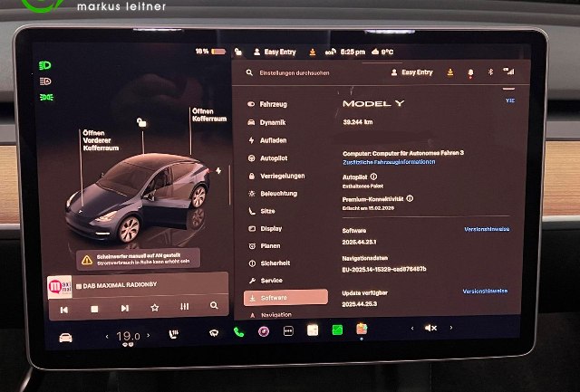580x392 pixels.
Task: Decrease cabin temperature with left arrow
Action: click(x=107, y=336)
